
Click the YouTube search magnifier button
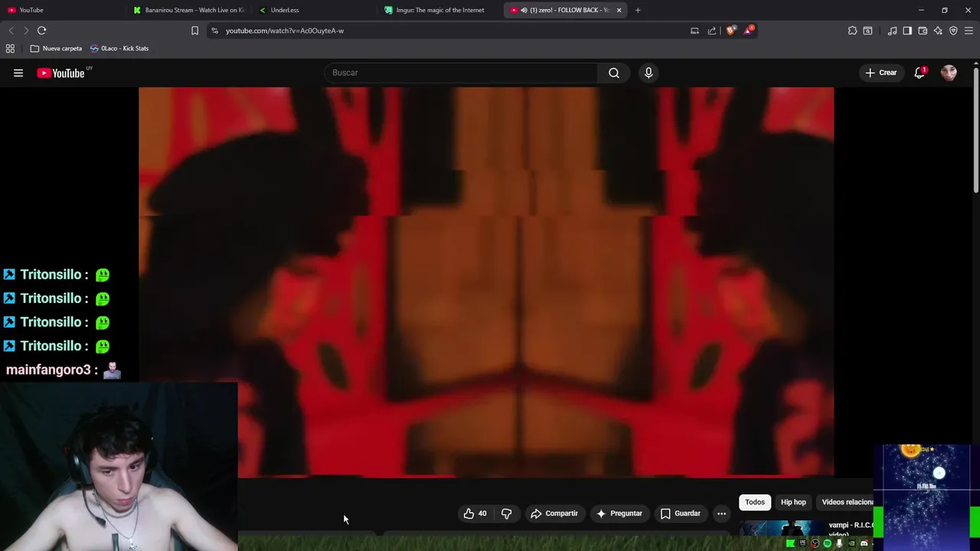click(614, 73)
